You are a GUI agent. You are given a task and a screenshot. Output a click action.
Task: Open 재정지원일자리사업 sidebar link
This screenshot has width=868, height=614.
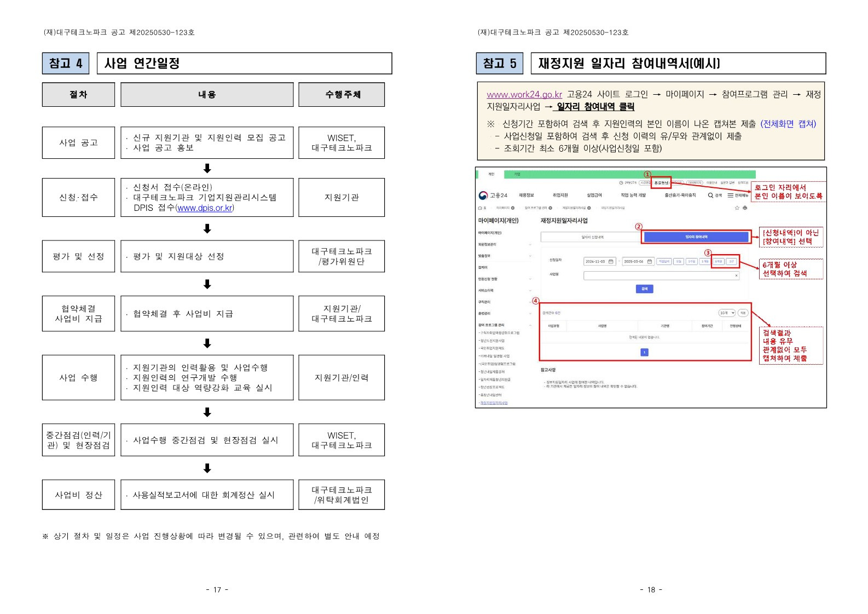tap(494, 403)
